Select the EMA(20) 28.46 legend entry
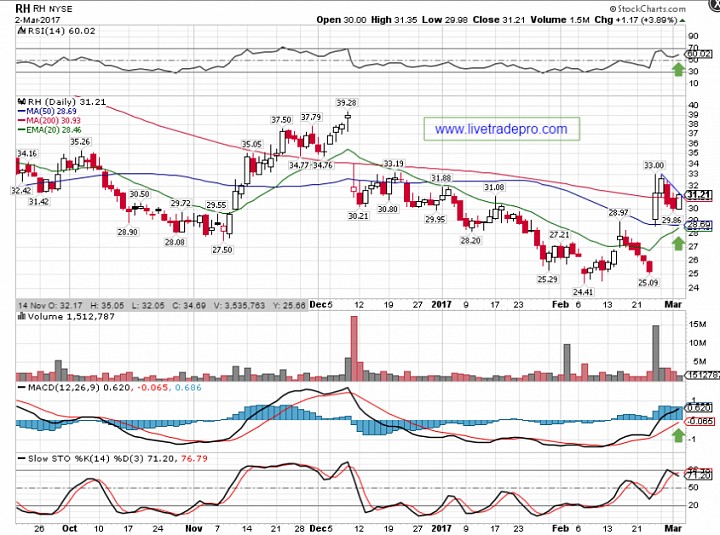Viewport: 720px width, 535px height. pos(50,130)
